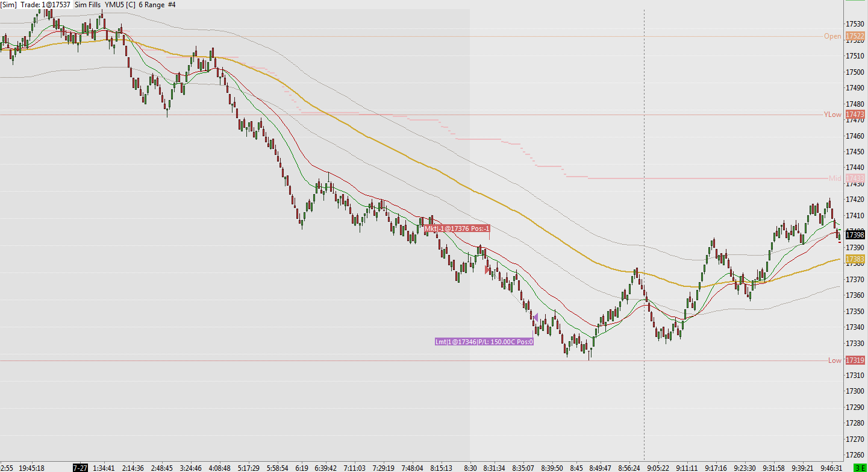868x472 pixels.
Task: Click the "[Sim]" label in chart header
Action: (x=8, y=4)
